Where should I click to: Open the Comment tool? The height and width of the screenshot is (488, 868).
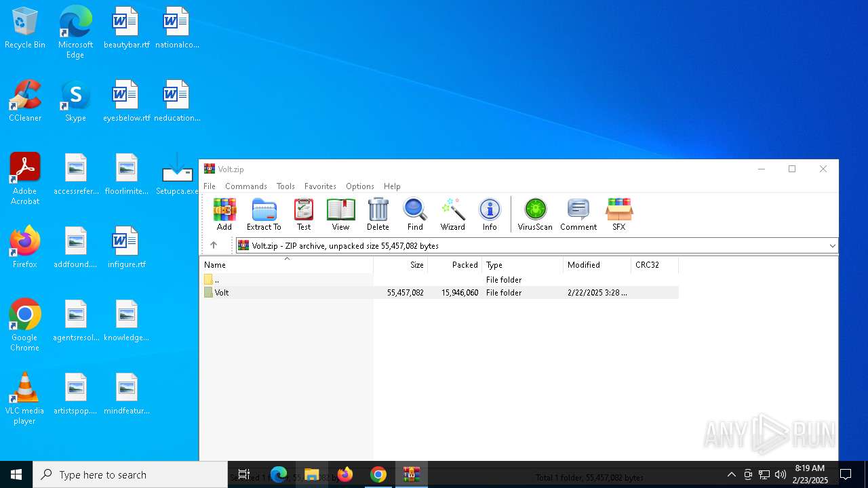tap(578, 214)
